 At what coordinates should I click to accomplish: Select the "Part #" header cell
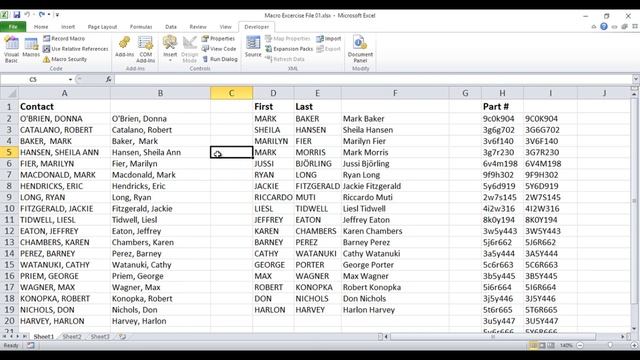pyautogui.click(x=502, y=107)
